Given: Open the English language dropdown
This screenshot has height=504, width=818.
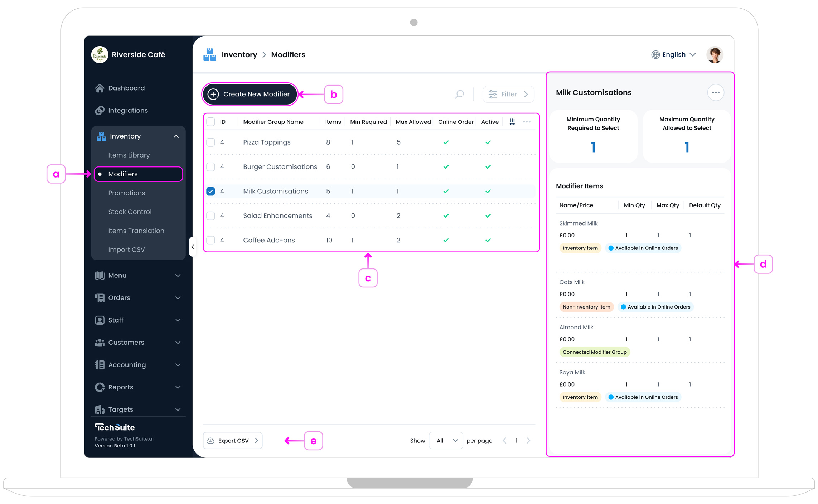Looking at the screenshot, I should (x=673, y=54).
